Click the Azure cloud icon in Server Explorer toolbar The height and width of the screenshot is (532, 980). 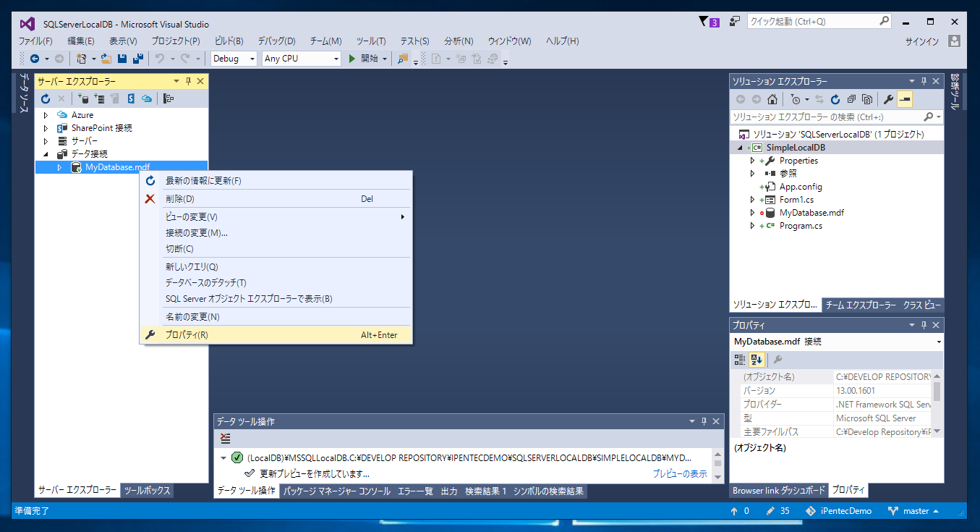pos(147,98)
